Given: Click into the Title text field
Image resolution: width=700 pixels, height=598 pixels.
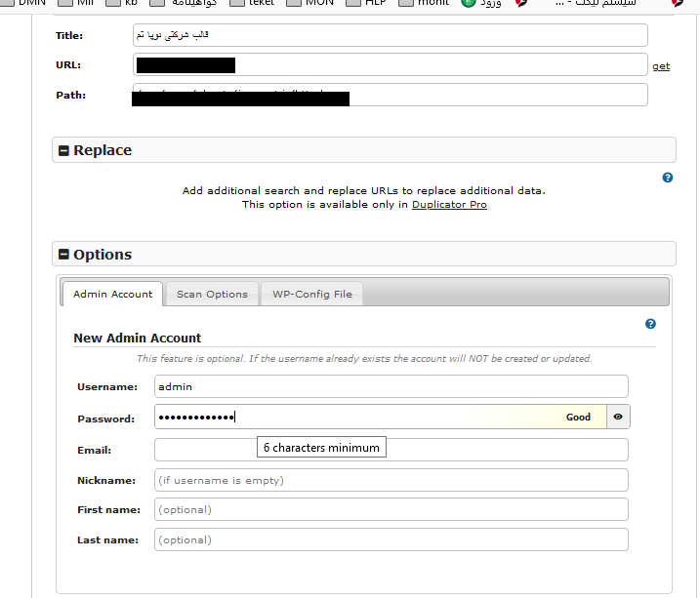Looking at the screenshot, I should (x=391, y=35).
